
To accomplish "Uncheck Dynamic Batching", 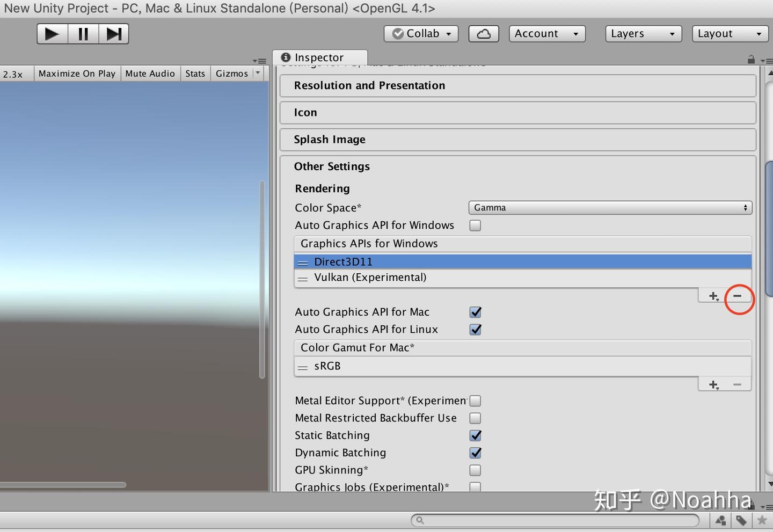I will [475, 453].
